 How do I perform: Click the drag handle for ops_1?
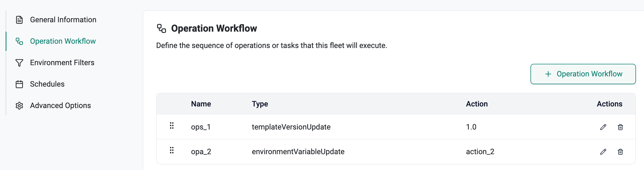pyautogui.click(x=172, y=126)
